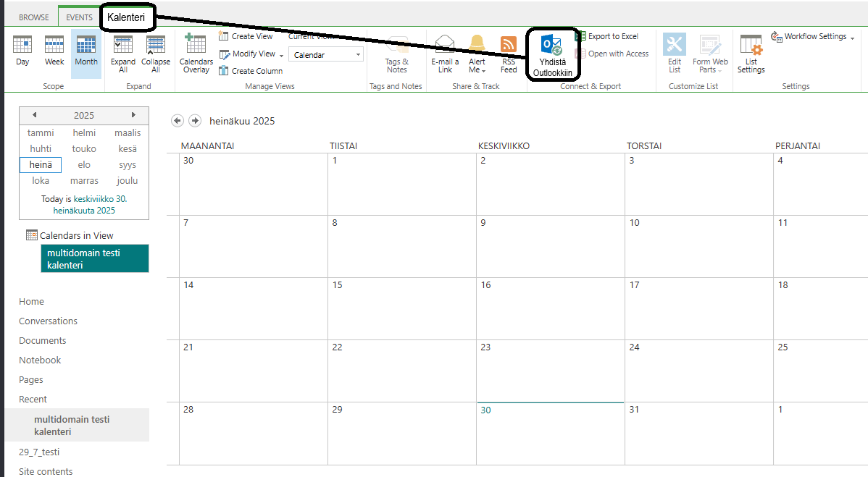This screenshot has height=477, width=868.
Task: Click E-mail a Link icon
Action: (x=445, y=53)
